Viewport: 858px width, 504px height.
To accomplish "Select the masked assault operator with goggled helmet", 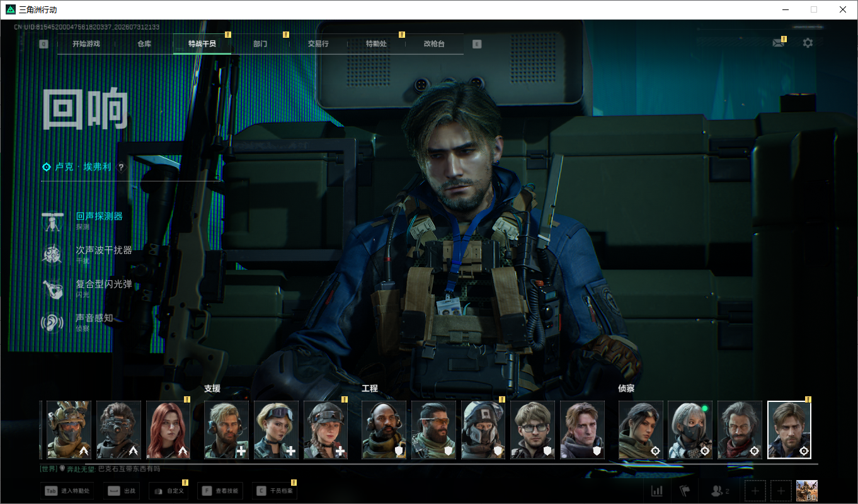I will tap(69, 430).
